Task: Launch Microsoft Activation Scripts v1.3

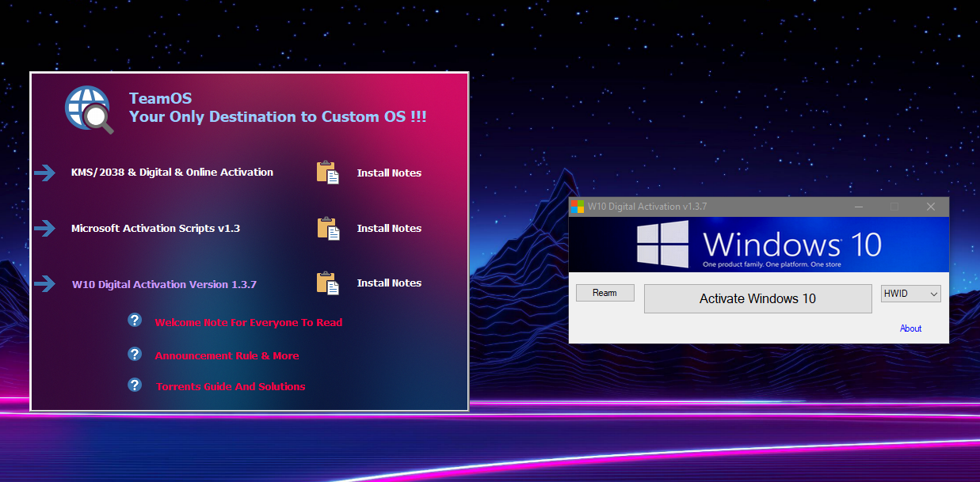Action: tap(155, 228)
